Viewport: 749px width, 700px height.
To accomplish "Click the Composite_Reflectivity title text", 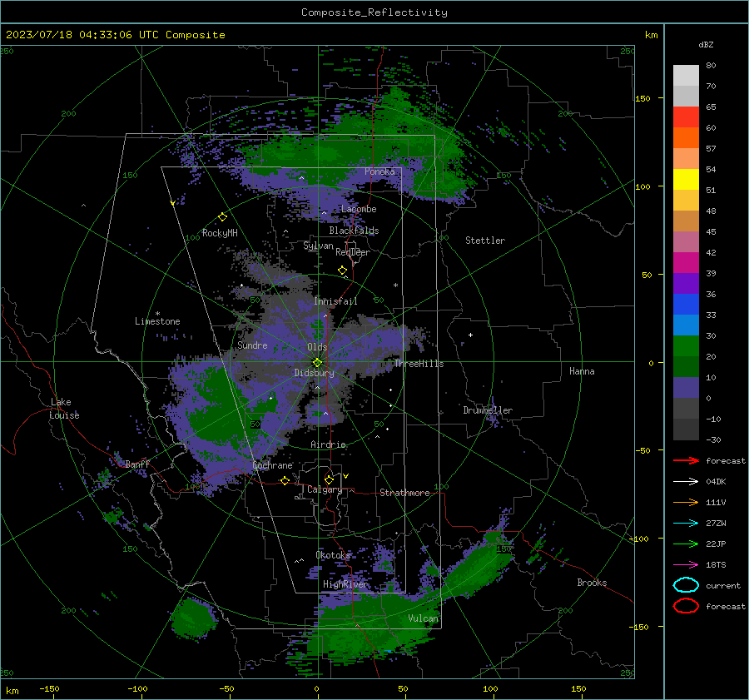I will click(374, 12).
